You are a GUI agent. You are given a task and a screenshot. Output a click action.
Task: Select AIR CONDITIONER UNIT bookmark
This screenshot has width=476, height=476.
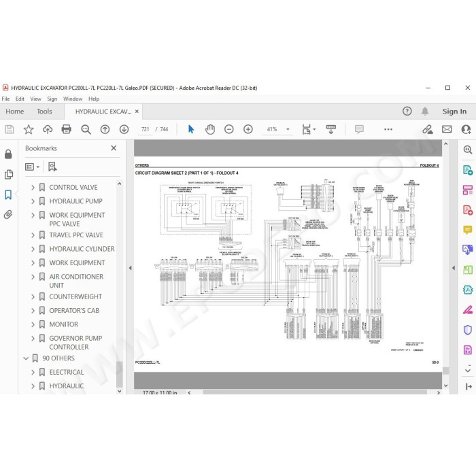pos(76,281)
